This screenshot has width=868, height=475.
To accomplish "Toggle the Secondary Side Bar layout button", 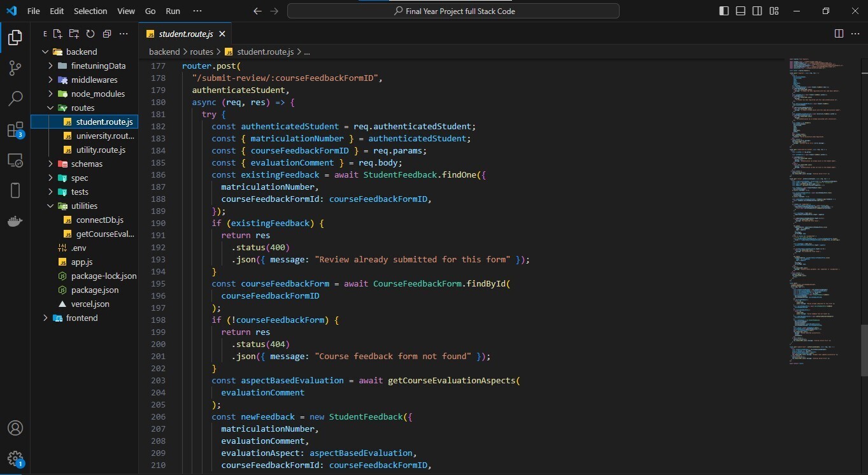I will click(x=757, y=11).
